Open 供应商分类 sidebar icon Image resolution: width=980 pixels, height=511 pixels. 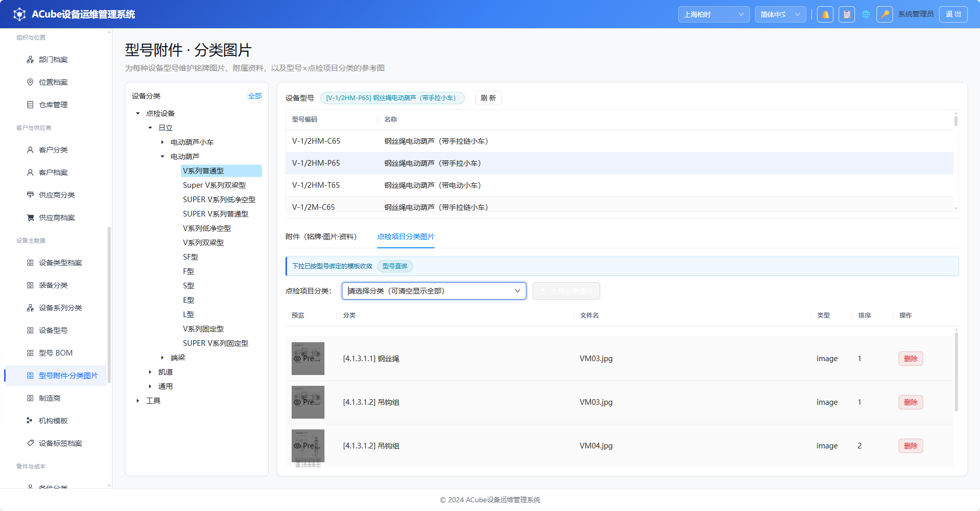click(x=30, y=195)
